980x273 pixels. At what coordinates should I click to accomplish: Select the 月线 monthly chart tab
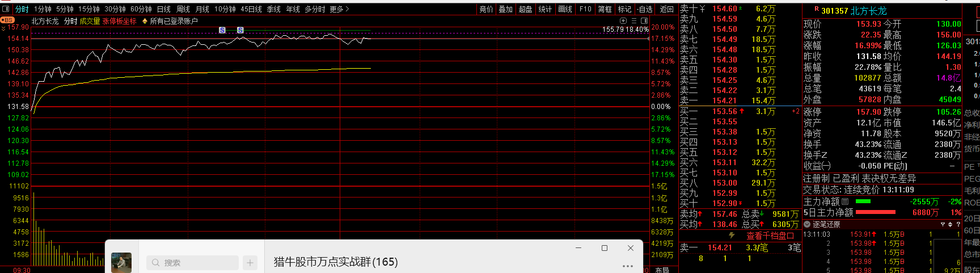coord(202,9)
